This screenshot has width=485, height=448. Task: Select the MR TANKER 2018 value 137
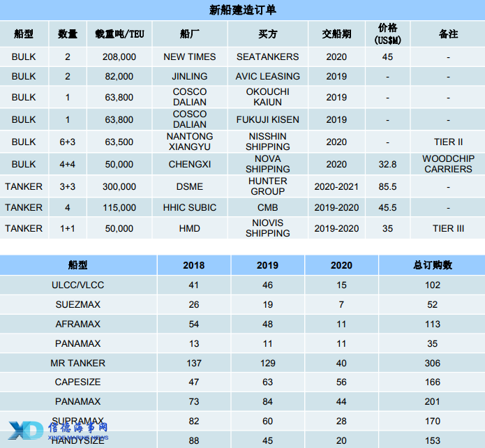tap(193, 363)
